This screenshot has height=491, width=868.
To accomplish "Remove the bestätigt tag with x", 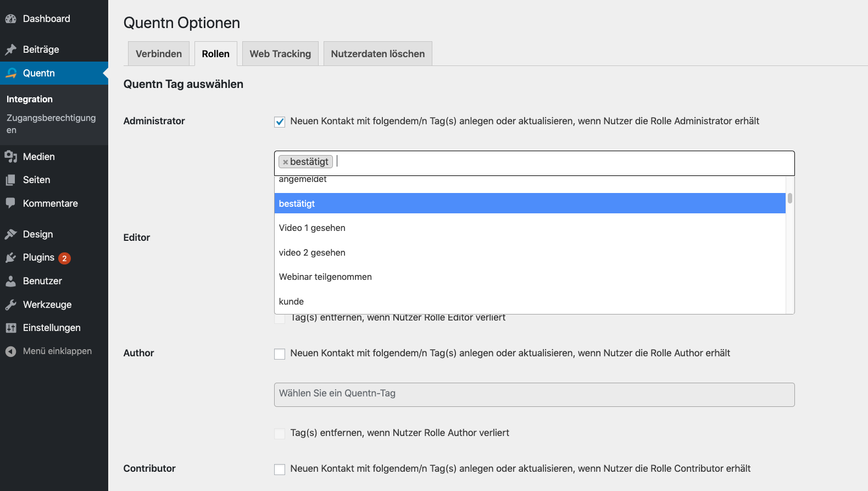I will coord(285,162).
